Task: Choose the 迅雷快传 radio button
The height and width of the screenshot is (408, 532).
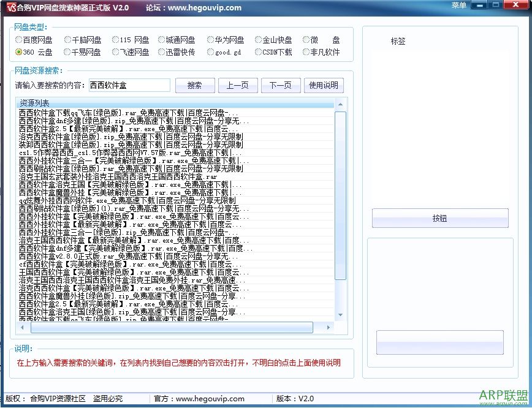Action: tap(162, 52)
